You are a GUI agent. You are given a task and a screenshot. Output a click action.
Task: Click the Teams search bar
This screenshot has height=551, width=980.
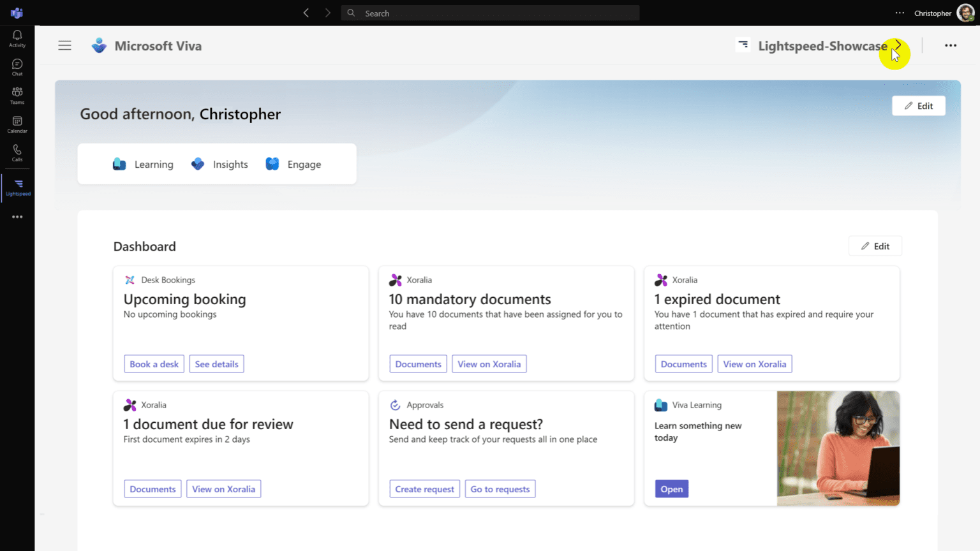click(x=490, y=13)
